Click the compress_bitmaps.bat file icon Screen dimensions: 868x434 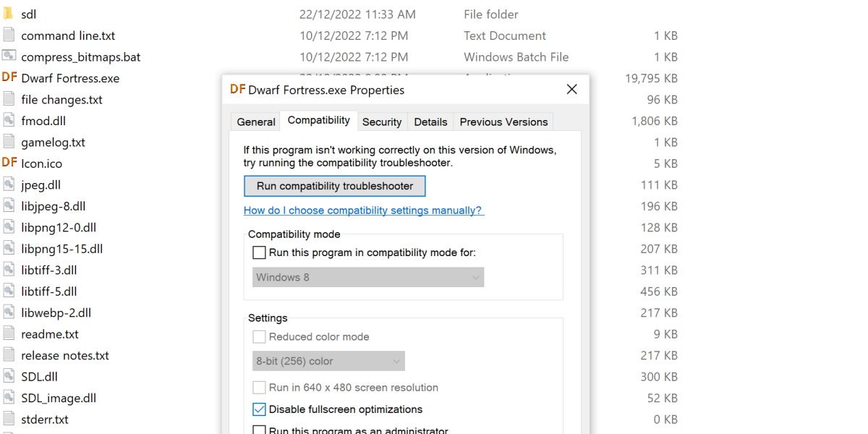9,56
